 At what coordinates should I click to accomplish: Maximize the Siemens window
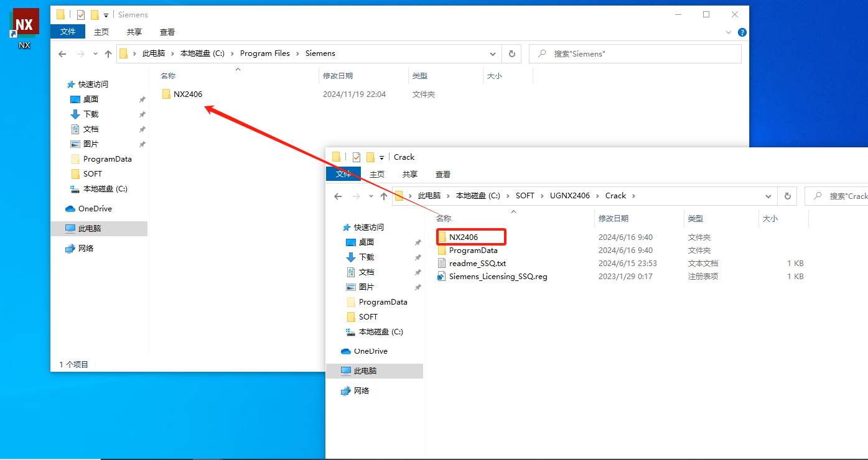[706, 14]
